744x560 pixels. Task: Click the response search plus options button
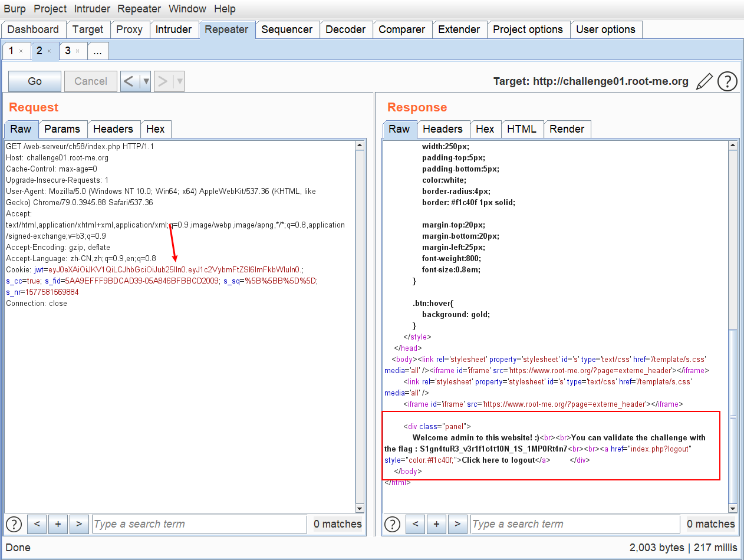click(436, 523)
